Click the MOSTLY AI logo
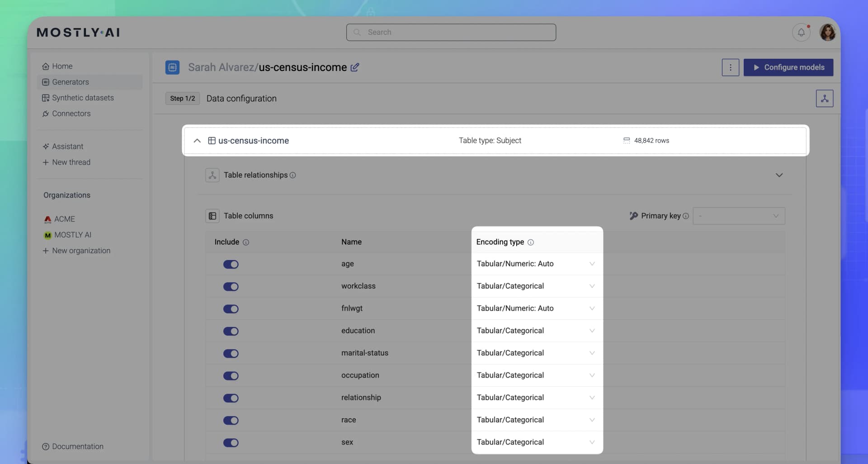This screenshot has height=464, width=868. pyautogui.click(x=78, y=32)
